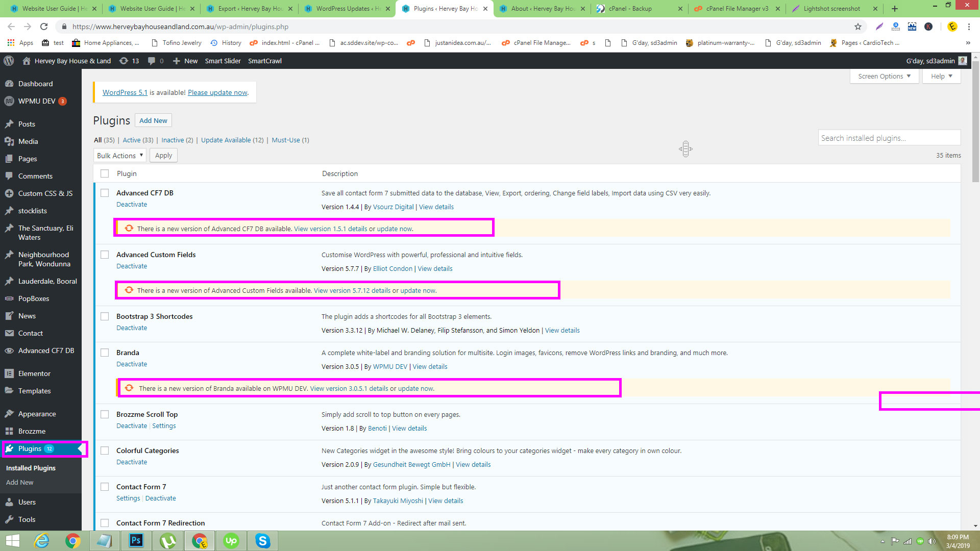The height and width of the screenshot is (551, 980).
Task: Open the Smart Slider admin bar item
Action: click(223, 61)
